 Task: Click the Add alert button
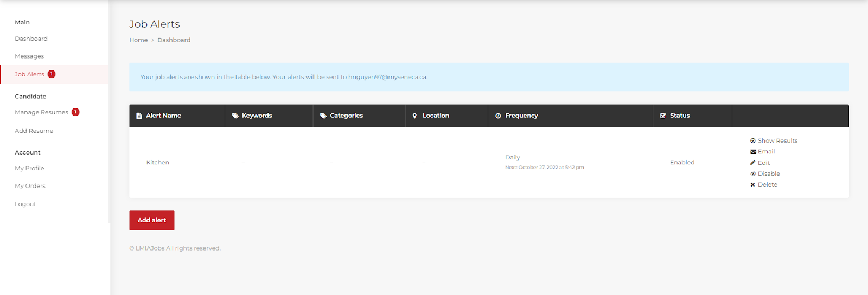[152, 220]
